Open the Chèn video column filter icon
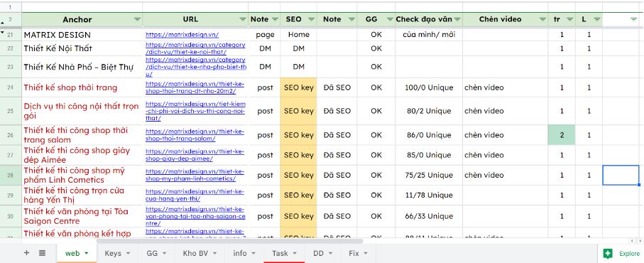This screenshot has width=644, height=263. [543, 20]
